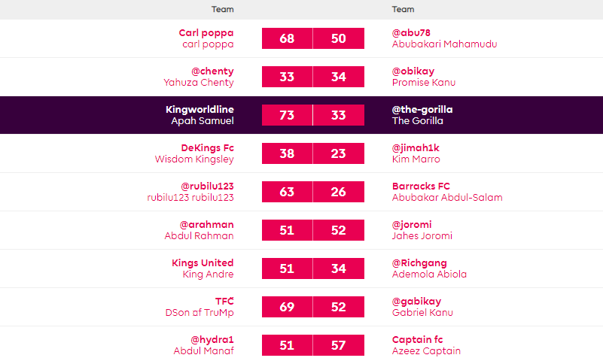The width and height of the screenshot is (603, 364).
Task: Open the @jimah1k team page
Action: 416,148
